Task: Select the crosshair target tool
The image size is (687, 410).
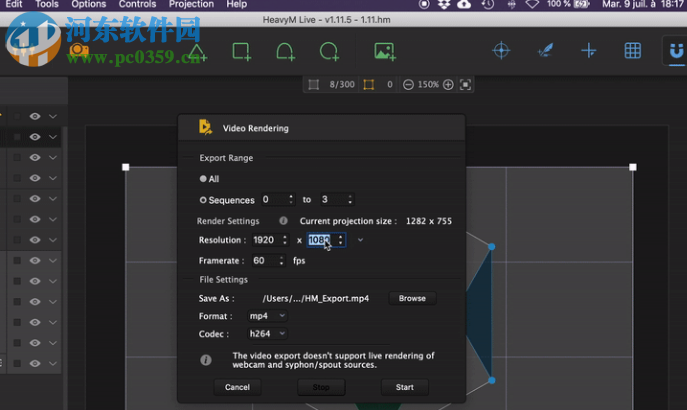Action: click(501, 51)
